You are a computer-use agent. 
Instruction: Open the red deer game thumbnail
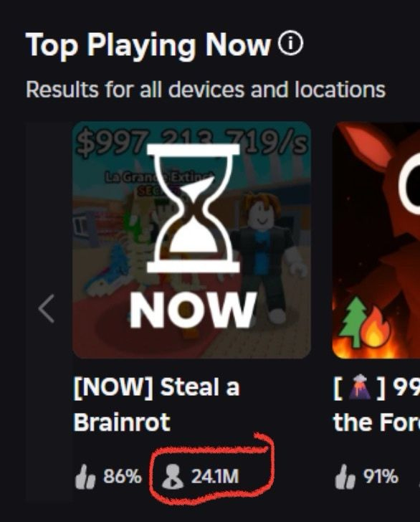point(376,240)
